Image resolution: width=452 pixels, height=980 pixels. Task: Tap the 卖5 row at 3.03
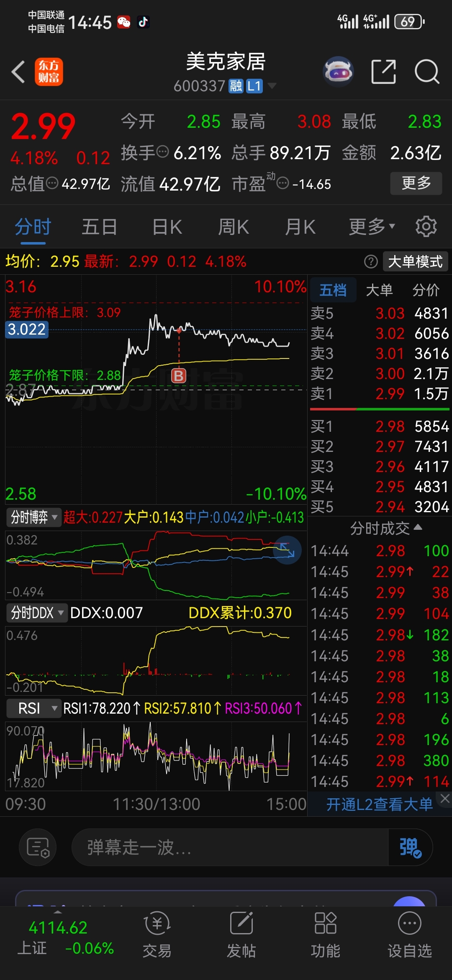(x=380, y=313)
